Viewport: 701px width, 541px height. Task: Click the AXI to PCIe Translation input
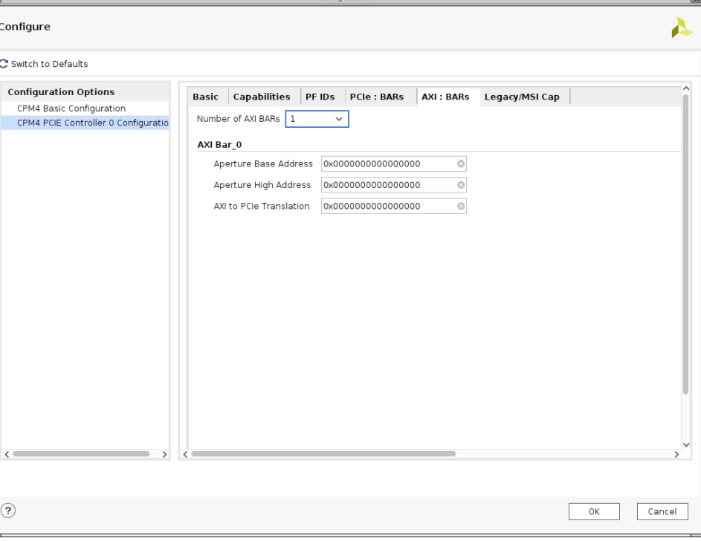[394, 206]
